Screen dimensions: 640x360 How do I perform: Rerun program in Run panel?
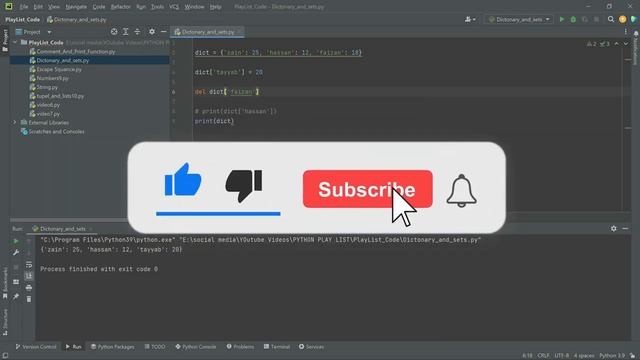pos(16,241)
